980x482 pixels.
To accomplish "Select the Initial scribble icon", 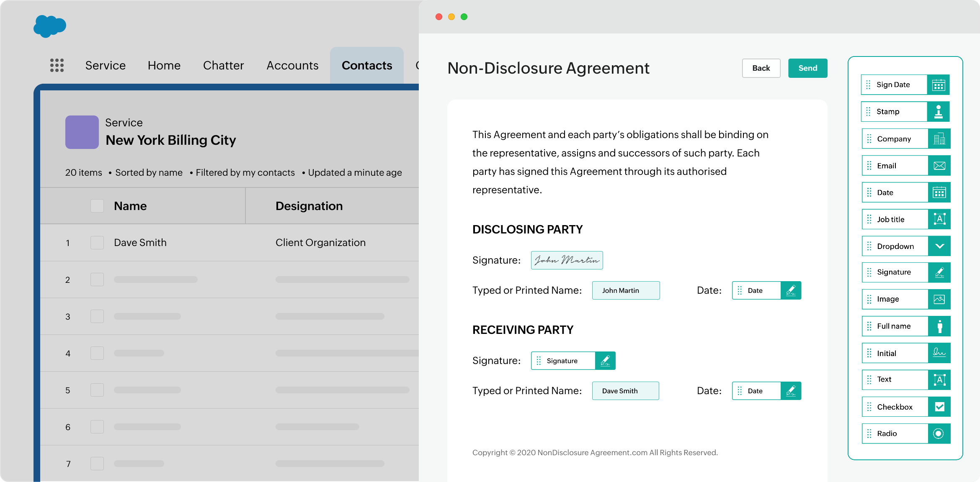I will tap(939, 353).
